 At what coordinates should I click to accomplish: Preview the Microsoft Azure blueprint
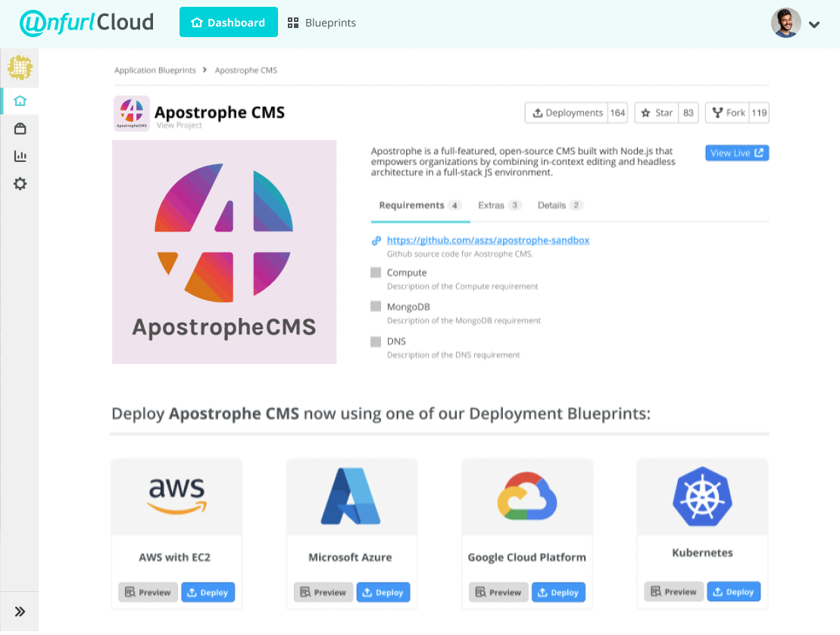[x=323, y=592]
